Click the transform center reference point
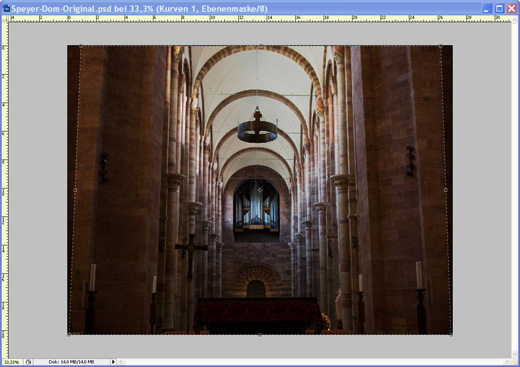This screenshot has height=367, width=520. (x=260, y=190)
